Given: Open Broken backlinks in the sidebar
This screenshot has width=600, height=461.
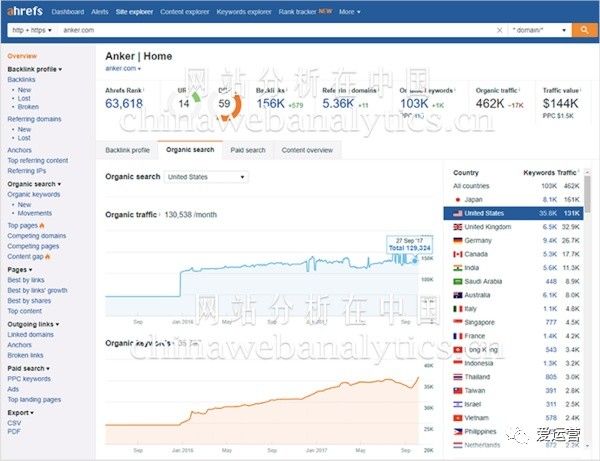Looking at the screenshot, I should coord(28,107).
